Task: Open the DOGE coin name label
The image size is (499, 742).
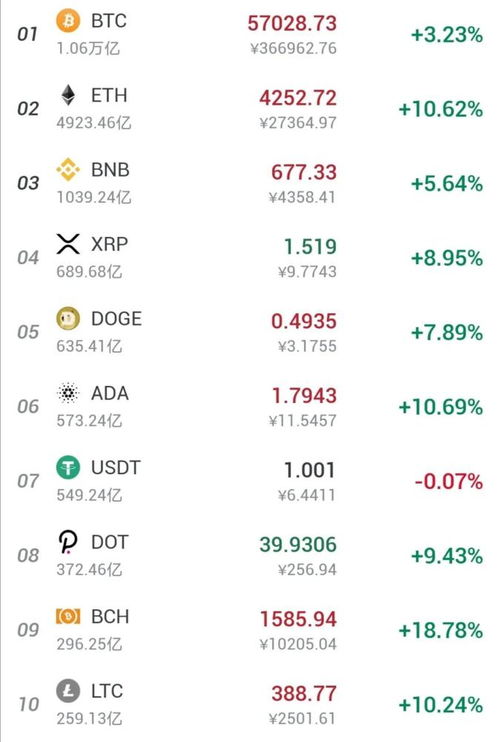Action: (x=116, y=318)
